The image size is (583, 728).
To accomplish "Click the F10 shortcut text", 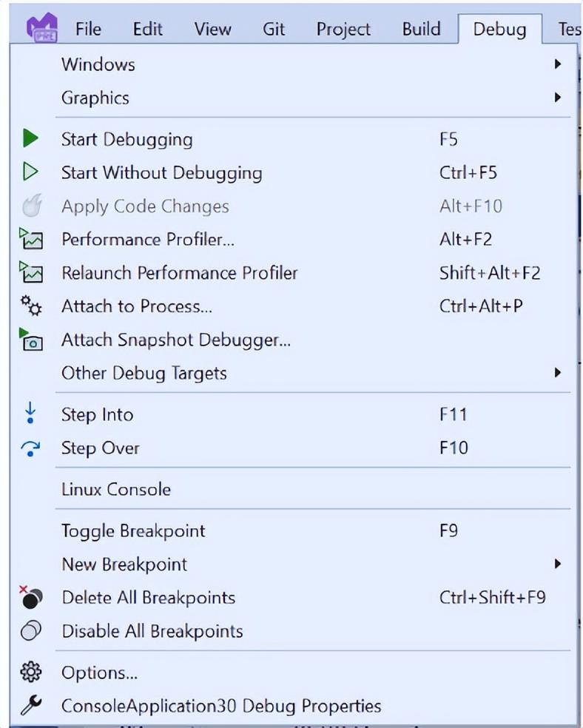I will point(454,448).
